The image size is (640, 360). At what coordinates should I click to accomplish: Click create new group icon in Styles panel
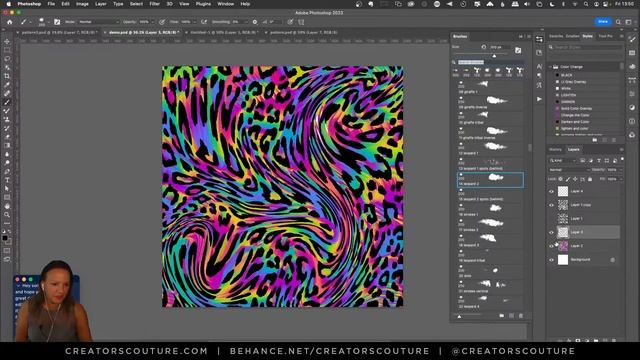tap(595, 140)
